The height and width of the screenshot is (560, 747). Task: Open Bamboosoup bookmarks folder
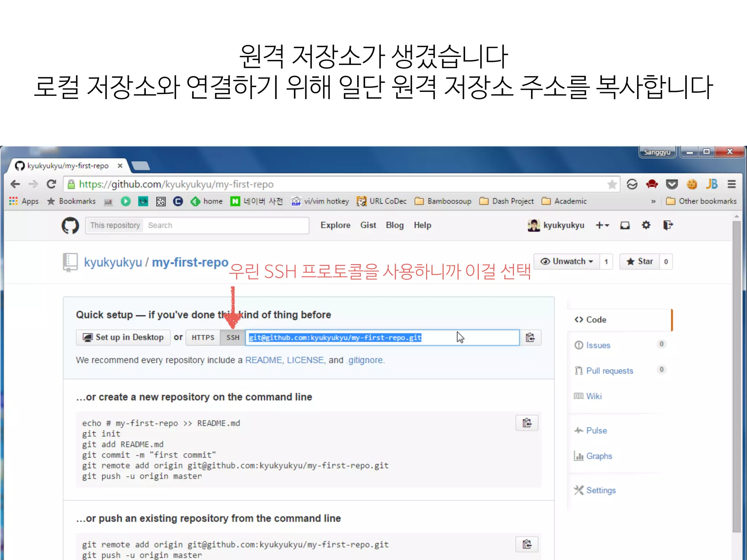(x=443, y=201)
